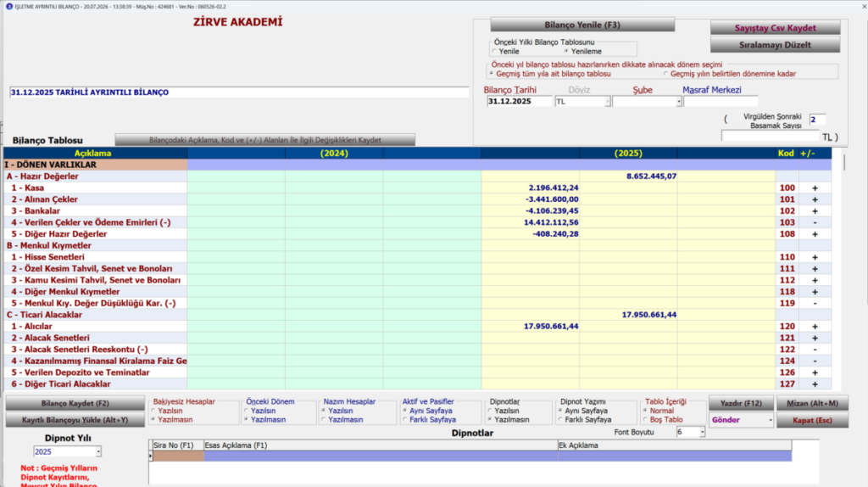Viewport: 868px width, 487px height.
Task: Click the (2025) column header
Action: tap(628, 154)
